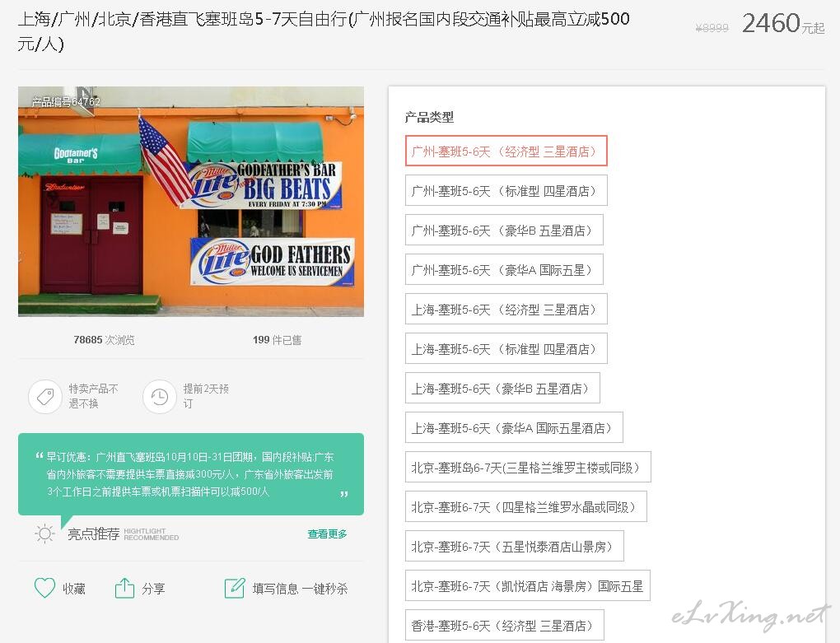Click the sun highlight recommendation icon

point(44,534)
